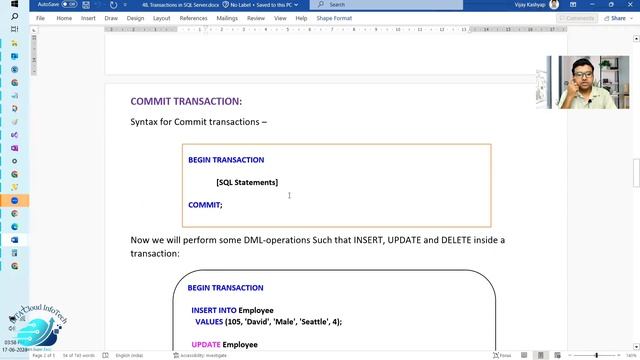Click the No Label sensitivity shield icon
The image size is (640, 360).
pos(225,5)
